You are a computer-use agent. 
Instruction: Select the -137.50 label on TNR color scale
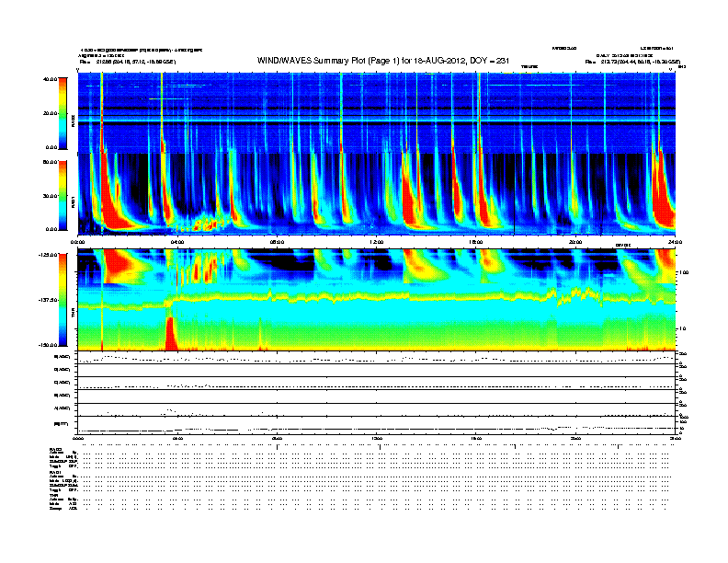pyautogui.click(x=48, y=300)
